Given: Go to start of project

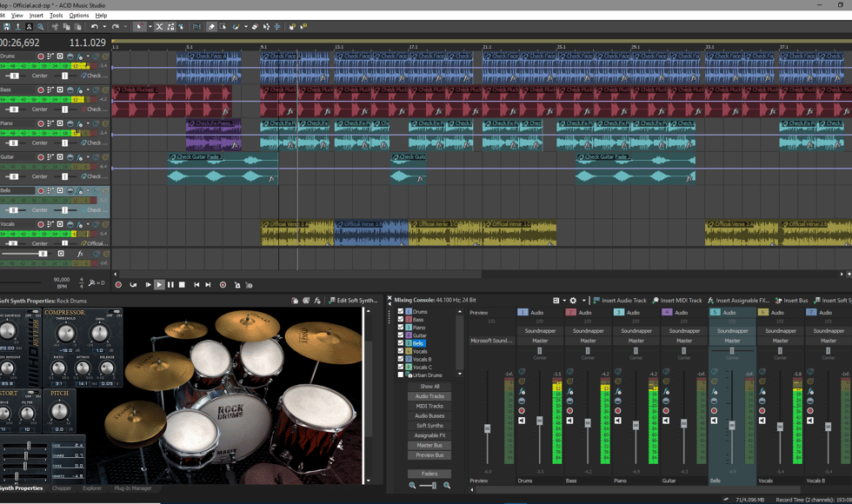Looking at the screenshot, I should (196, 285).
